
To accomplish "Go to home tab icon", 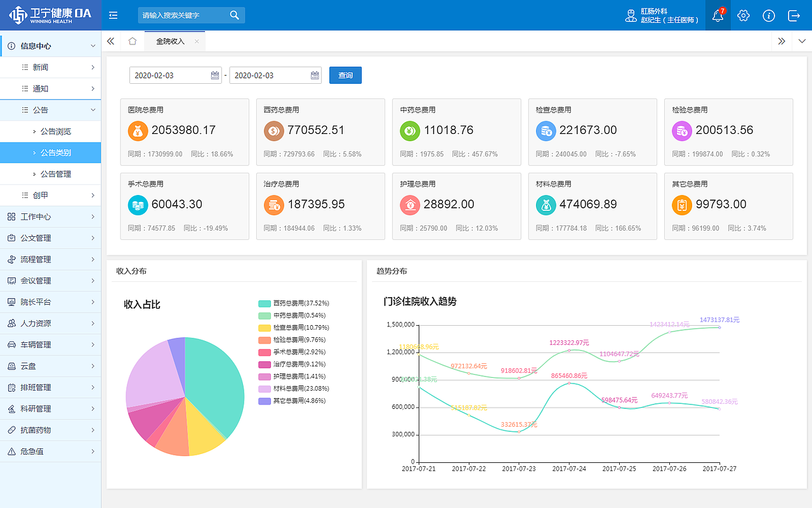I will 132,41.
